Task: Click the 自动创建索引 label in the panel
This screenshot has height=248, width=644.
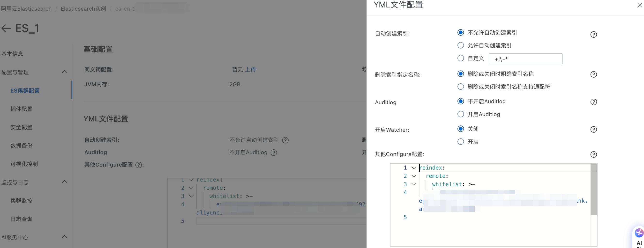Action: (x=392, y=33)
